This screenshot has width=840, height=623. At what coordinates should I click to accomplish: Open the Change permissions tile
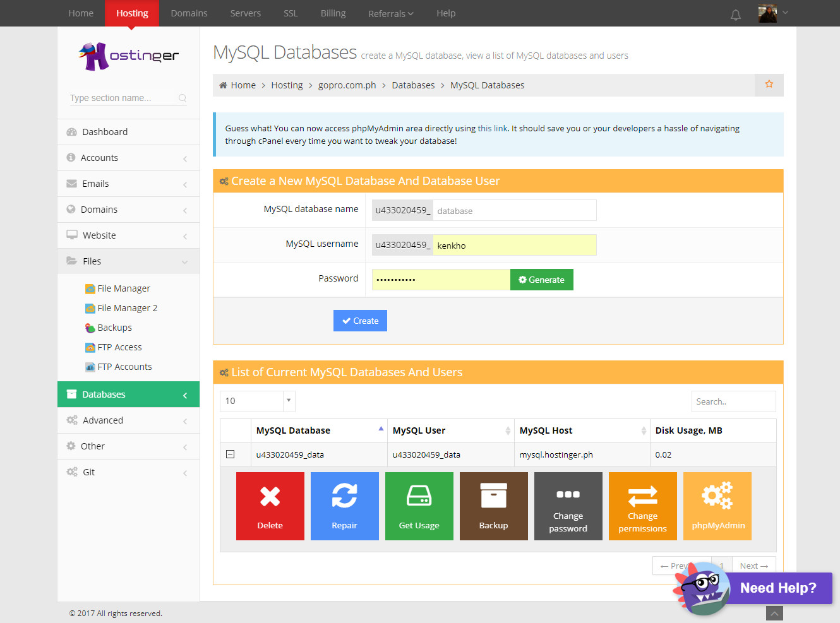click(643, 506)
